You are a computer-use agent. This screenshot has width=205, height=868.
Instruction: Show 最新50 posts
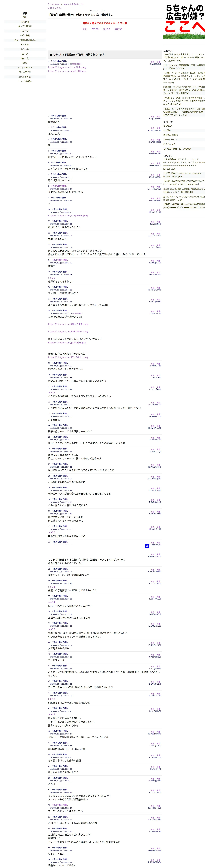tap(118, 29)
